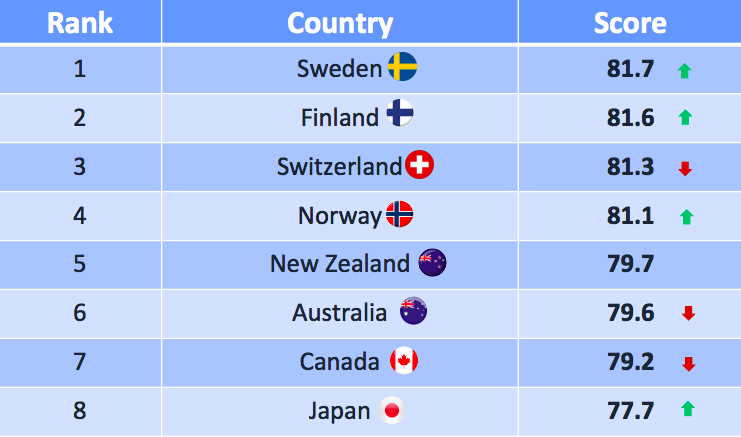
Task: Select the Switzerland country name
Action: pos(339,167)
